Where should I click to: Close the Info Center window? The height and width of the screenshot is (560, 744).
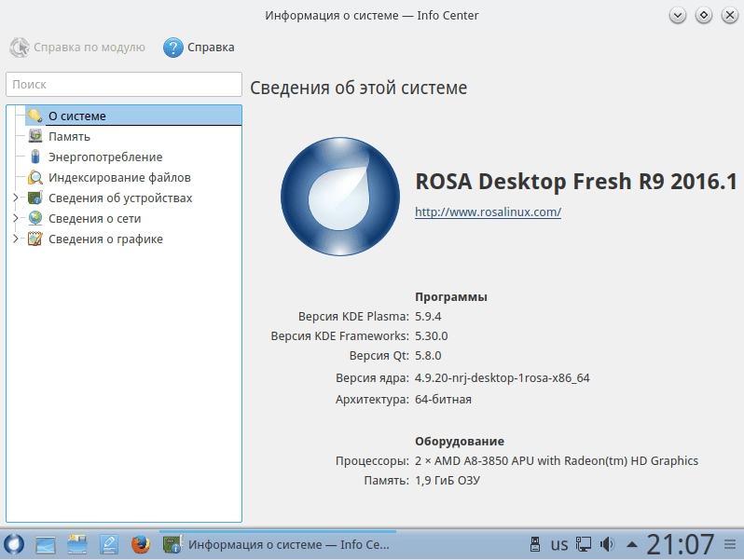pos(730,15)
